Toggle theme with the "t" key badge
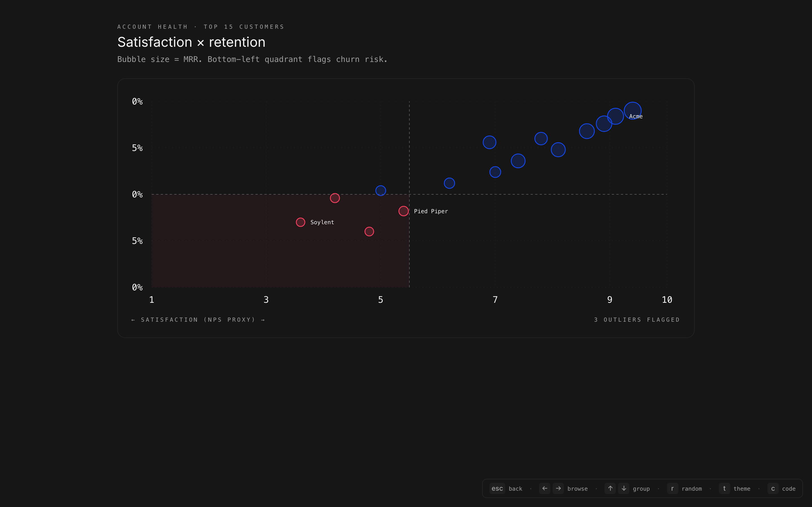 tap(724, 489)
